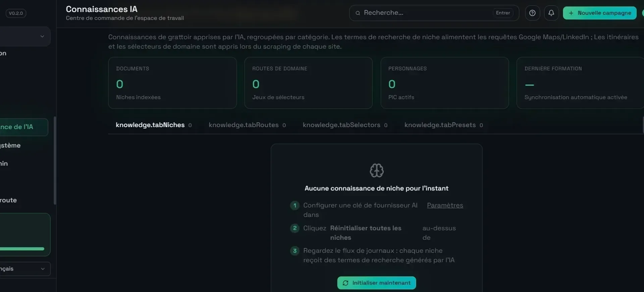The image size is (644, 292).
Task: Switch to the knowledge.tabRoutes tab
Action: (x=247, y=125)
